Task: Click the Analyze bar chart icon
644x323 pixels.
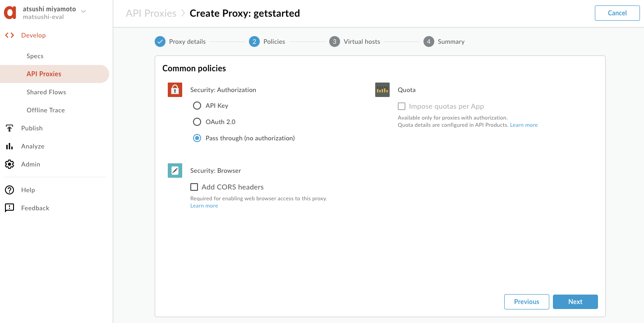Action: (x=9, y=146)
